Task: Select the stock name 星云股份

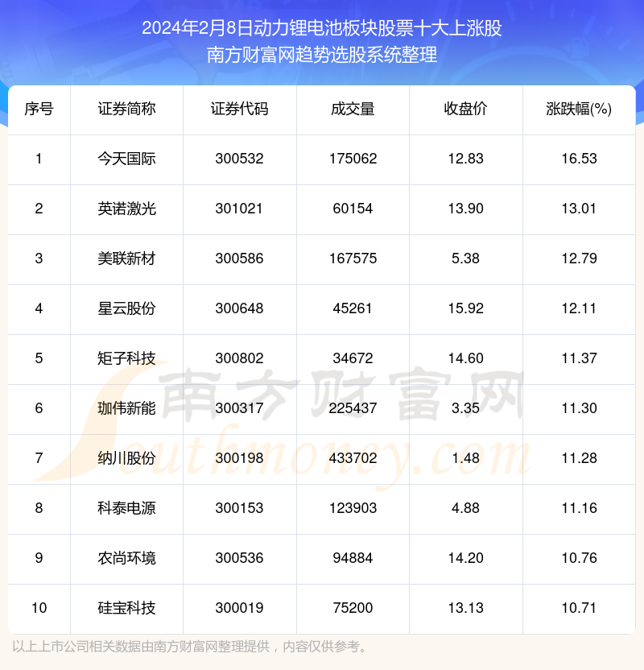Action: 127,308
